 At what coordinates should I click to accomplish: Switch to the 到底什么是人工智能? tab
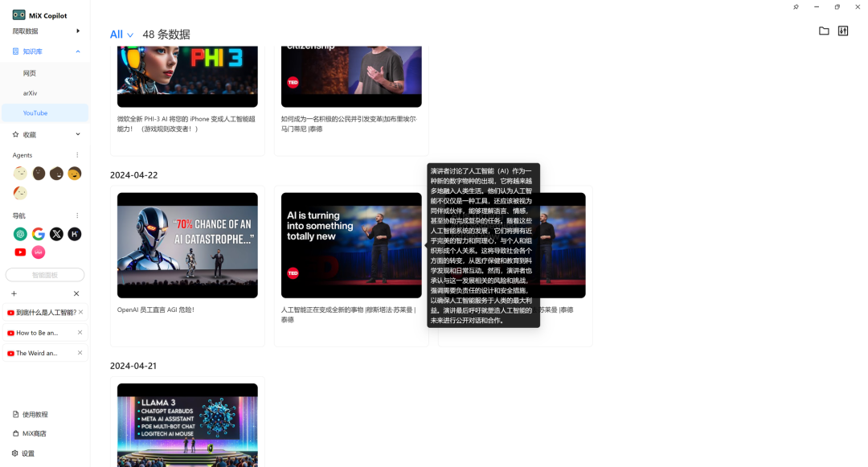tap(46, 312)
